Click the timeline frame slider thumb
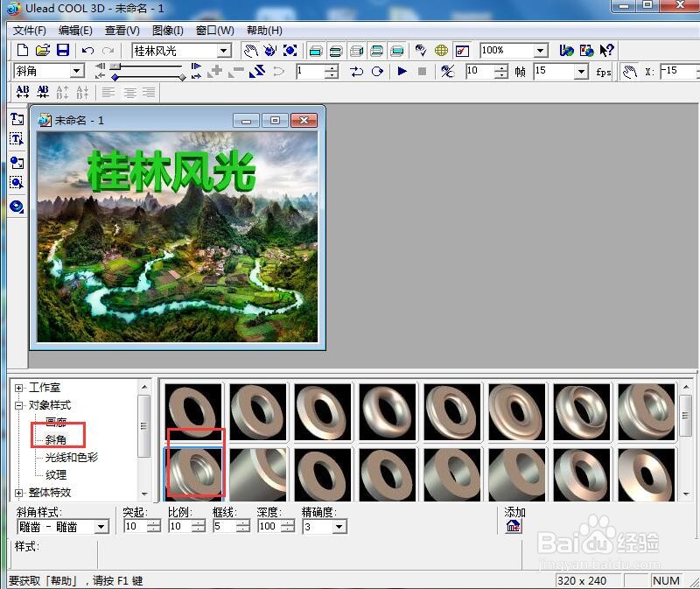Image resolution: width=700 pixels, height=589 pixels. click(115, 67)
